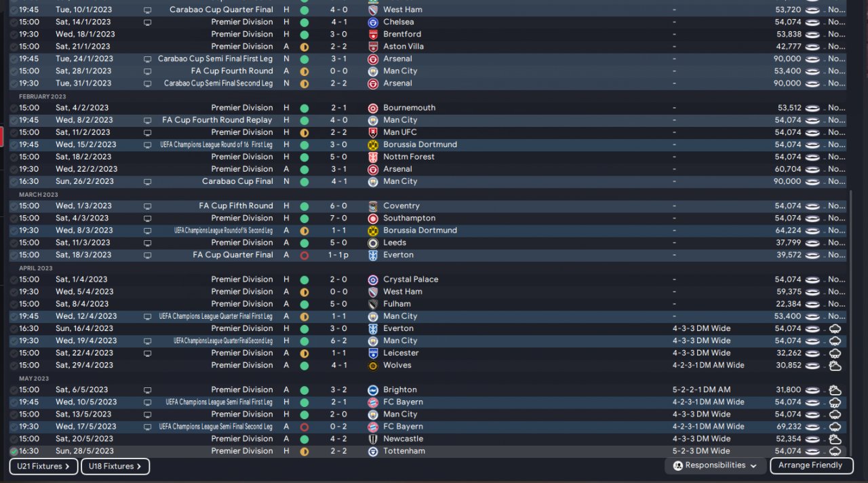Open the Man City team link on 13/5/2023
This screenshot has width=868, height=483.
pyautogui.click(x=400, y=414)
